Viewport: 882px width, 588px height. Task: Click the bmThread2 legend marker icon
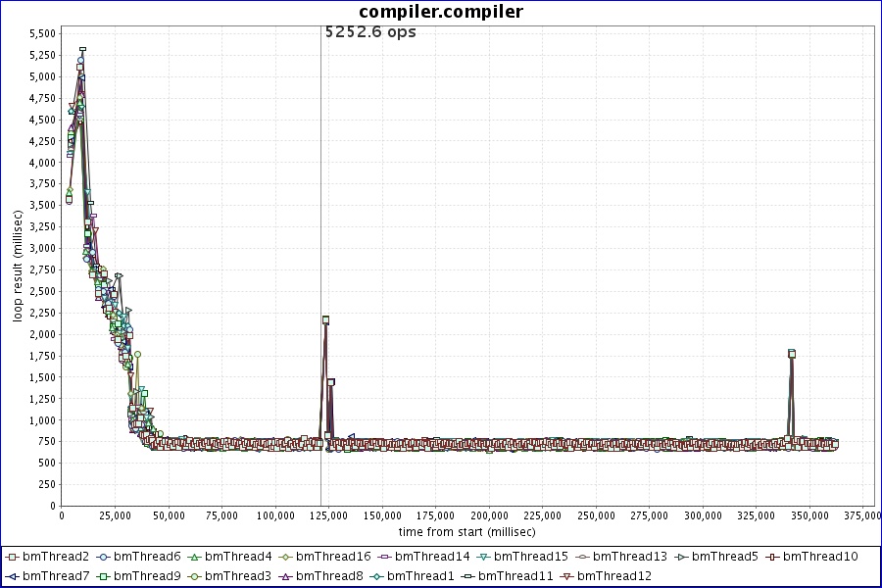[x=12, y=557]
